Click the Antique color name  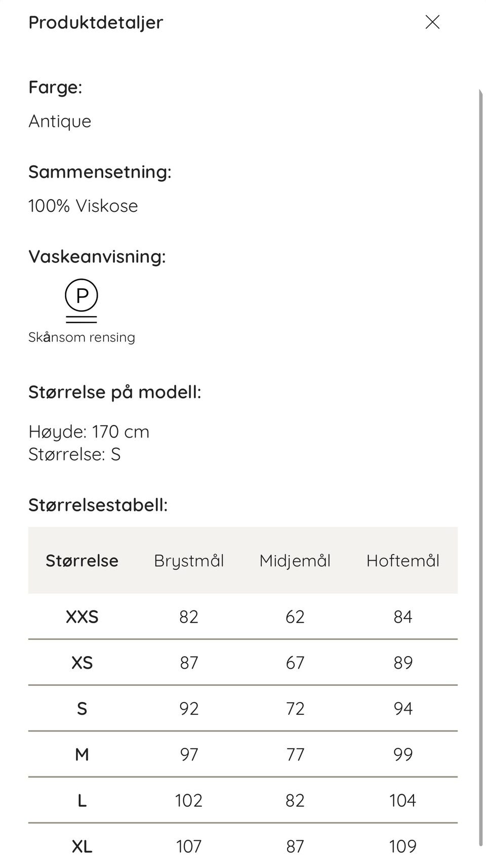coord(60,121)
